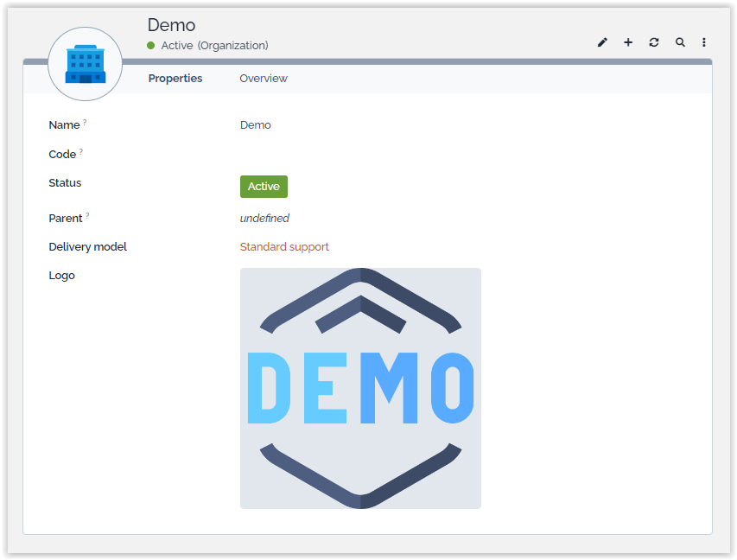
Task: Switch to the Overview tab
Action: click(x=264, y=79)
